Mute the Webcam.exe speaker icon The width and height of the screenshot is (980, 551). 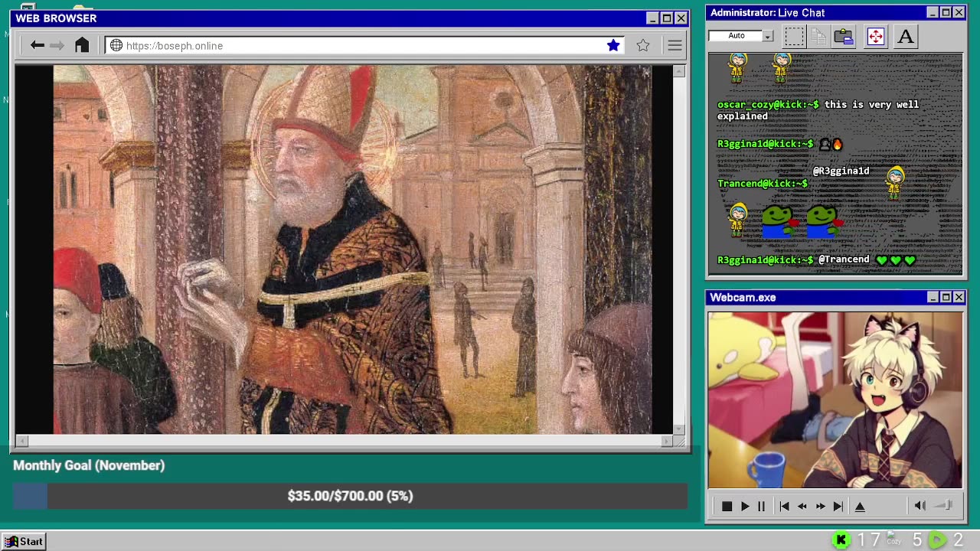pyautogui.click(x=920, y=506)
